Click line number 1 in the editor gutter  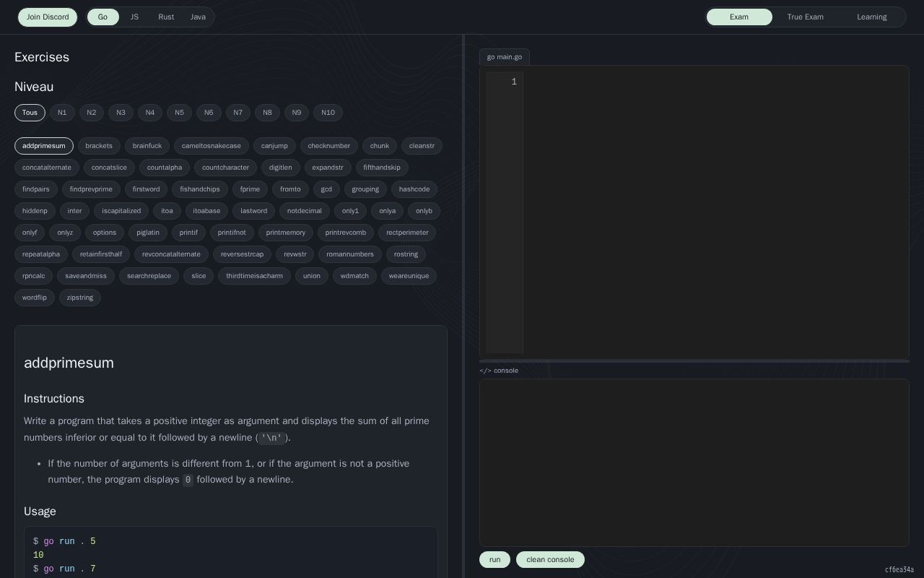click(514, 82)
